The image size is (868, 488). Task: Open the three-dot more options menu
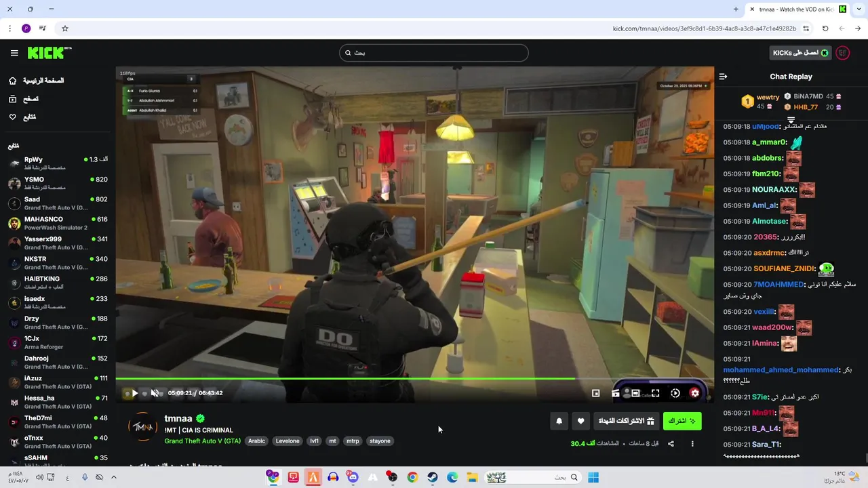click(x=692, y=444)
